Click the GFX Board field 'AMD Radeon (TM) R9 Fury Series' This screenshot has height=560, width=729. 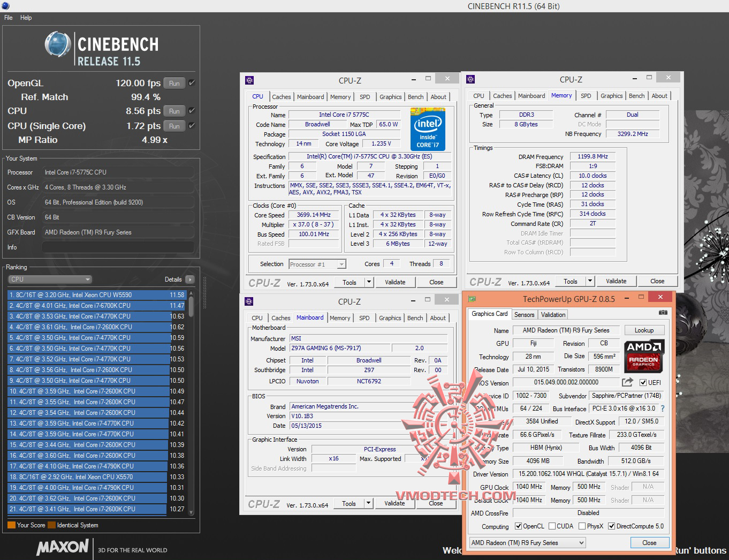[118, 232]
